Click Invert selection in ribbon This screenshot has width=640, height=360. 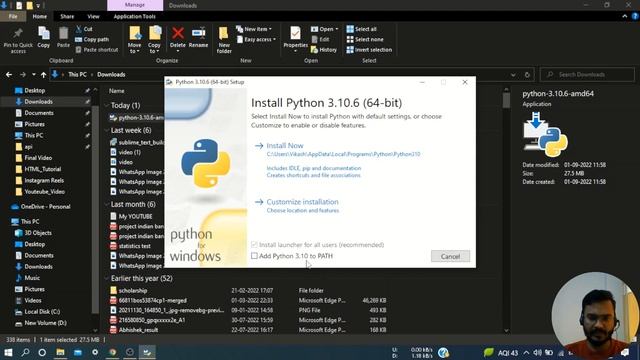(x=369, y=50)
